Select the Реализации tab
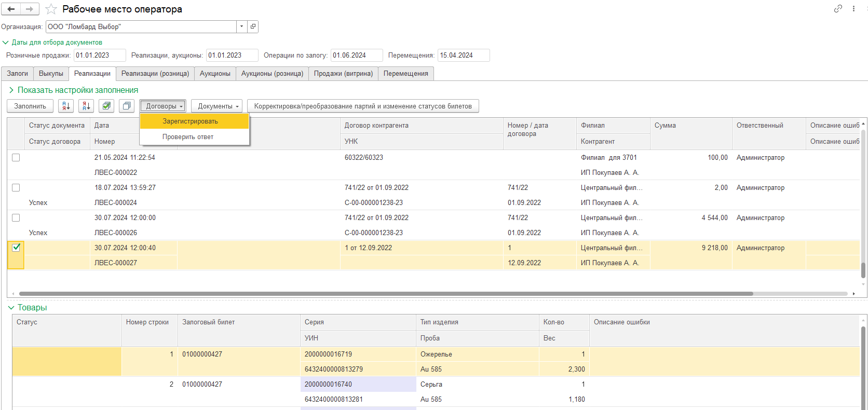The image size is (868, 410). (x=92, y=74)
